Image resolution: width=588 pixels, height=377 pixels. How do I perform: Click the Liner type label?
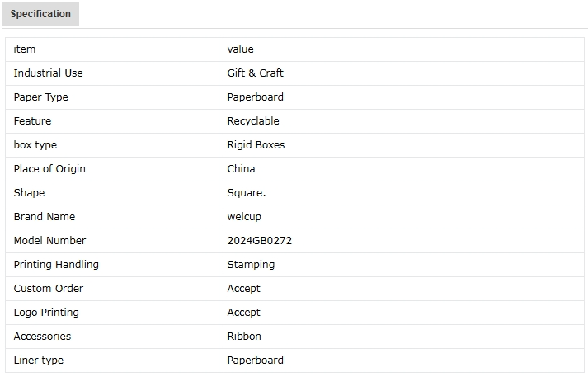coord(39,361)
